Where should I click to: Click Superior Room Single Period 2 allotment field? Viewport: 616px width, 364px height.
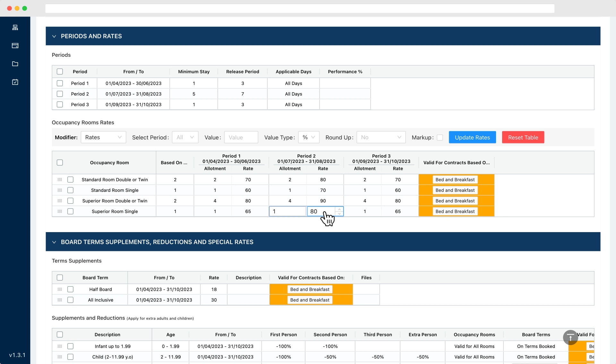[x=287, y=211]
